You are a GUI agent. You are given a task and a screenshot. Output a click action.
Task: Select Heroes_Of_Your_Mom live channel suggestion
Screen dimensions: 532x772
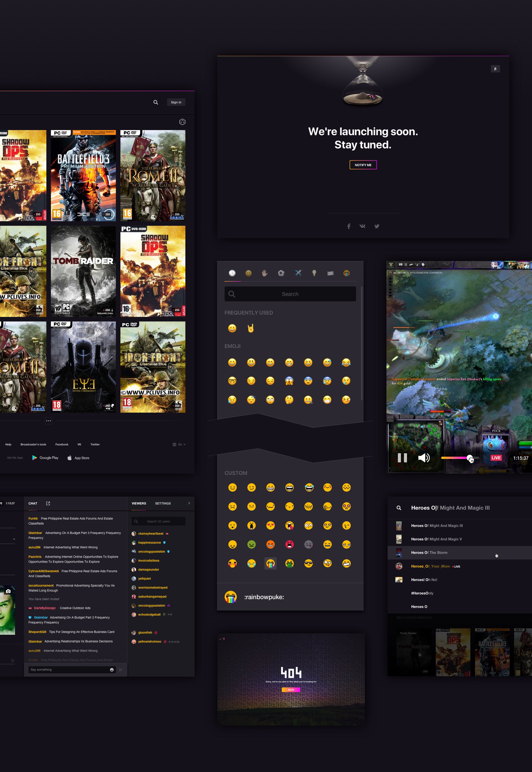[460, 566]
